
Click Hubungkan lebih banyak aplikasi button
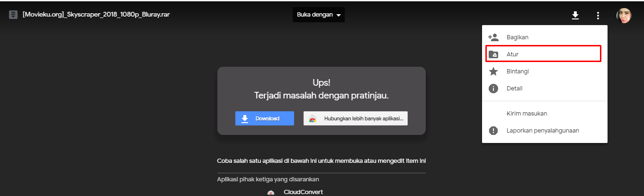(356, 118)
